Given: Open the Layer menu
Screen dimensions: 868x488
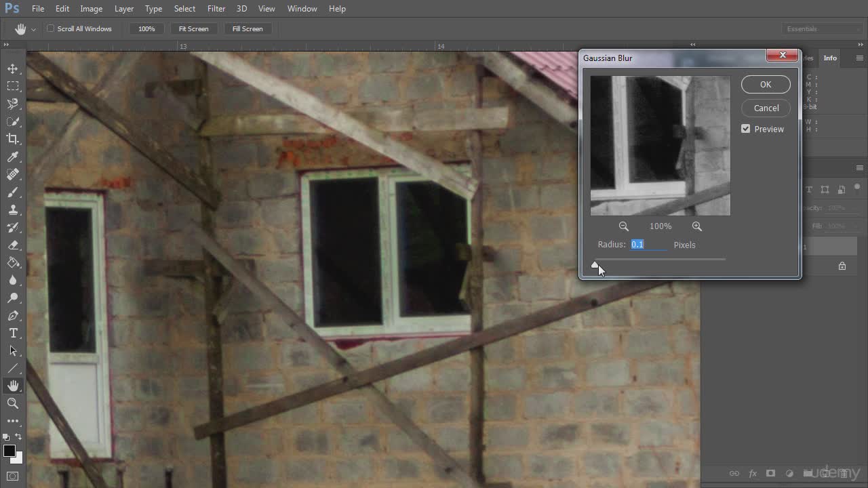Looking at the screenshot, I should tap(124, 8).
